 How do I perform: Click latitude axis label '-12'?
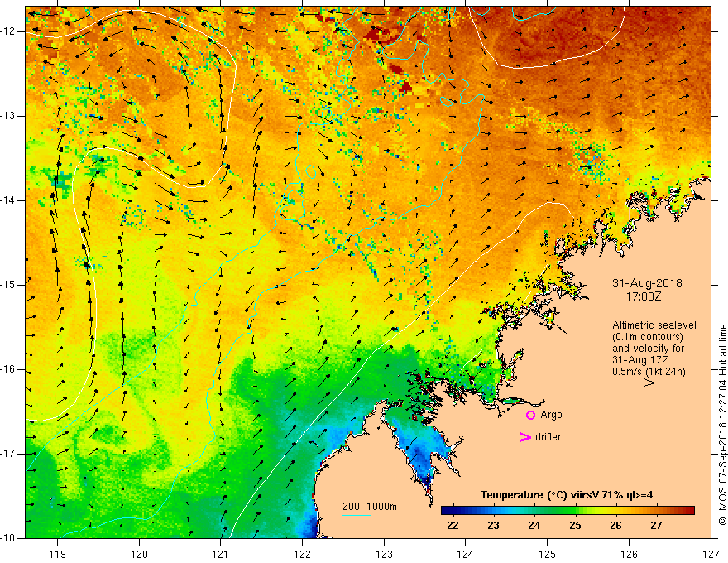tap(9, 31)
